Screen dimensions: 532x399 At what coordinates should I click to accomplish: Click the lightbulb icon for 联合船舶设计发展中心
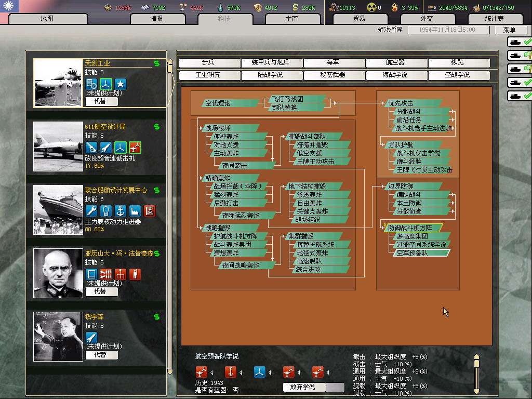(106, 210)
